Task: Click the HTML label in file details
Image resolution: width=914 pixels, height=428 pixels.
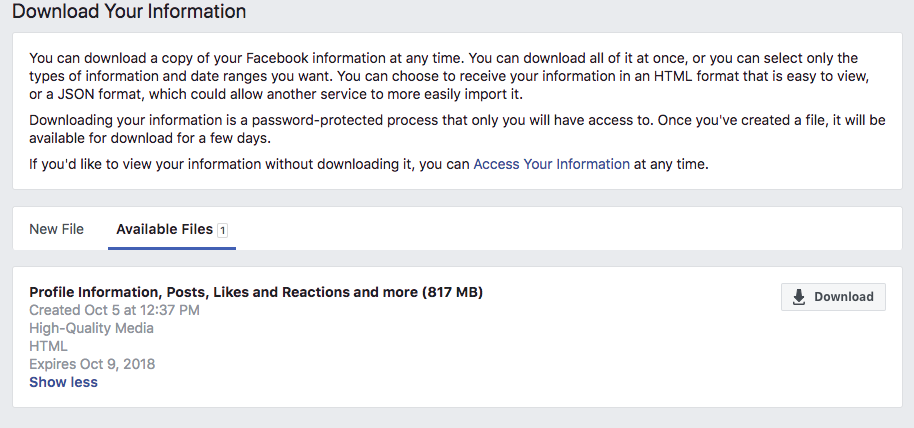Action: pyautogui.click(x=48, y=346)
